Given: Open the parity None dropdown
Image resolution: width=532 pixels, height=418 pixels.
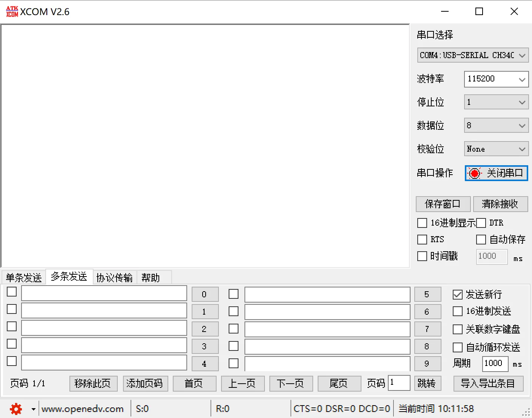Looking at the screenshot, I should [x=496, y=149].
